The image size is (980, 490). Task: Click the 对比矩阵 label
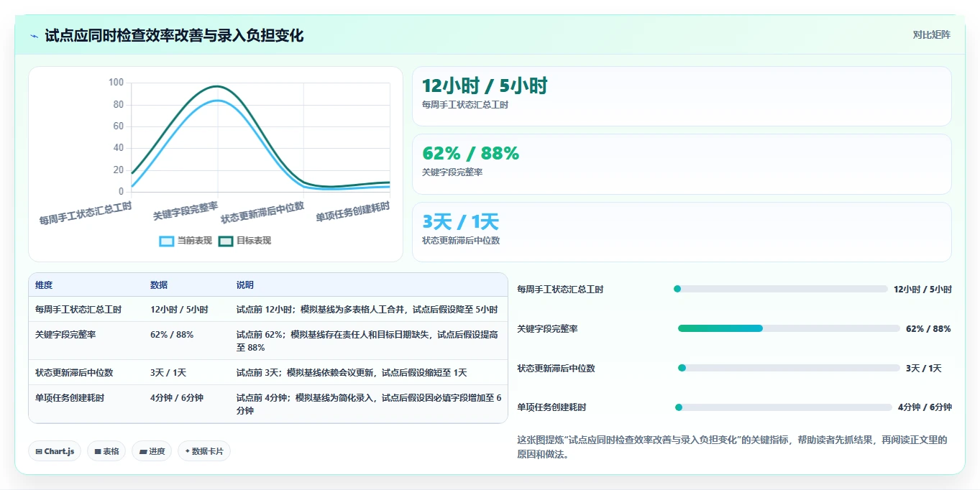tap(931, 34)
